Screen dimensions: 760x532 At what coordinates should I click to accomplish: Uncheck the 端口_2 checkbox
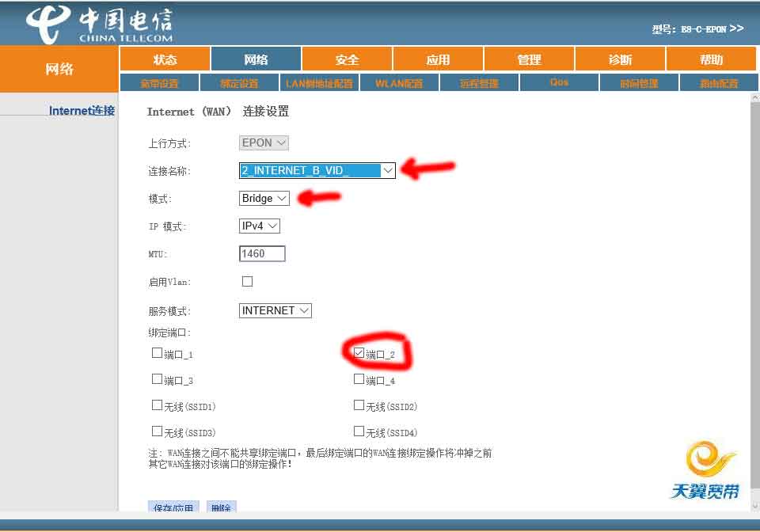point(359,353)
